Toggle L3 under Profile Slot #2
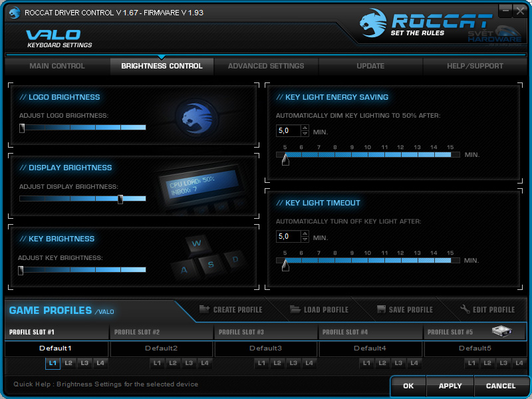Viewport: 532px width, 399px height. click(189, 363)
